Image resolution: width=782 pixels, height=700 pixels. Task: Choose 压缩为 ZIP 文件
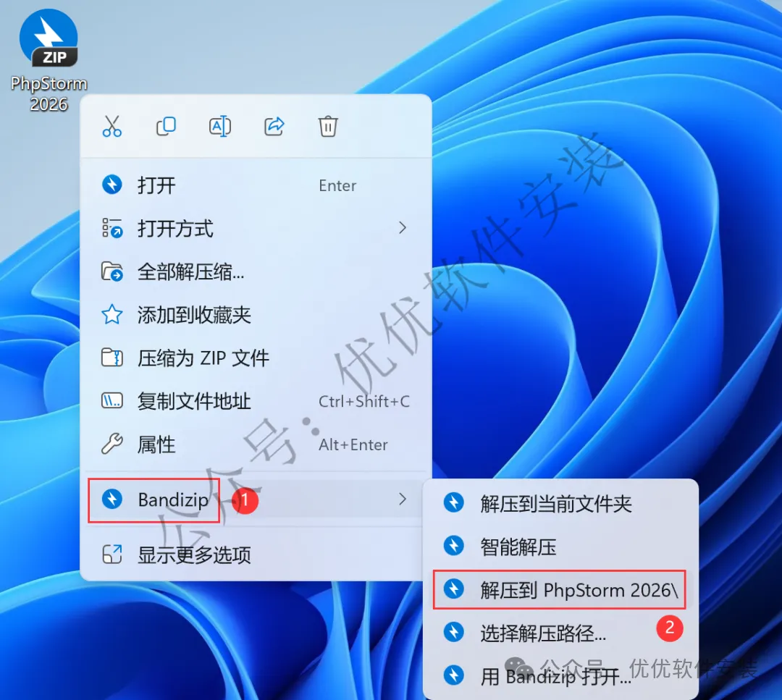tap(256, 358)
